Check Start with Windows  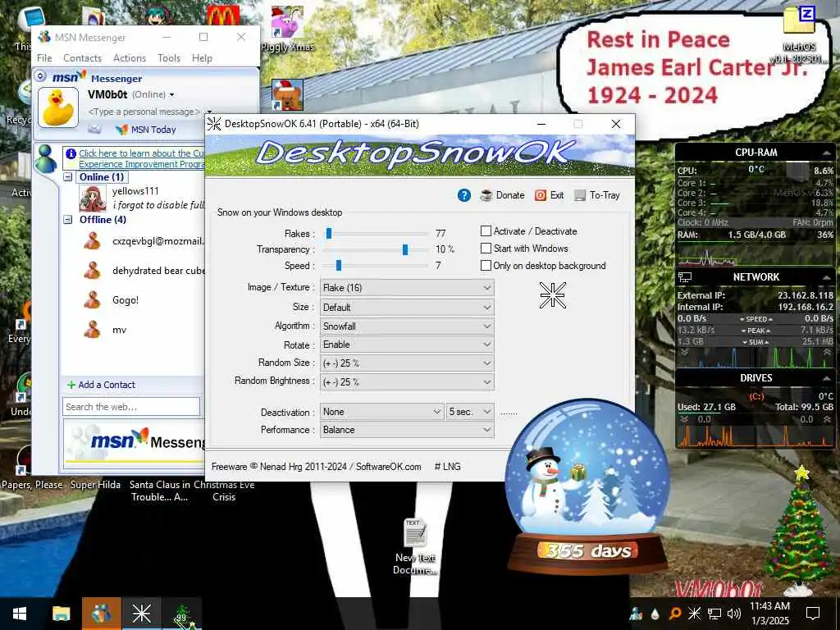(486, 249)
